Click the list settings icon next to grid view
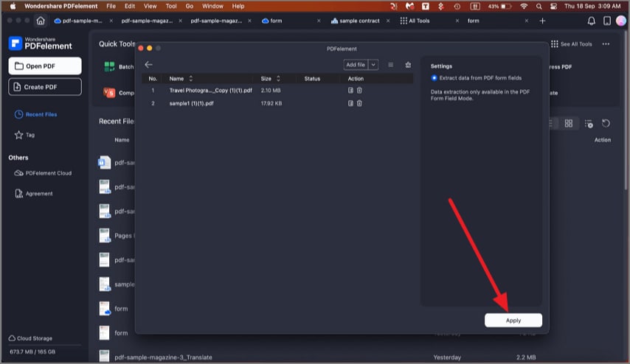This screenshot has height=364, width=630. (589, 124)
